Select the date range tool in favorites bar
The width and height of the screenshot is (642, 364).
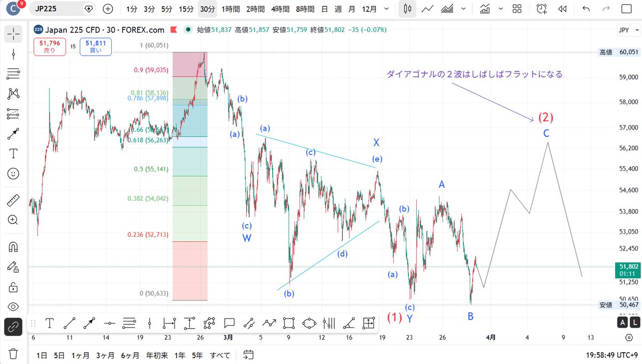tap(169, 323)
